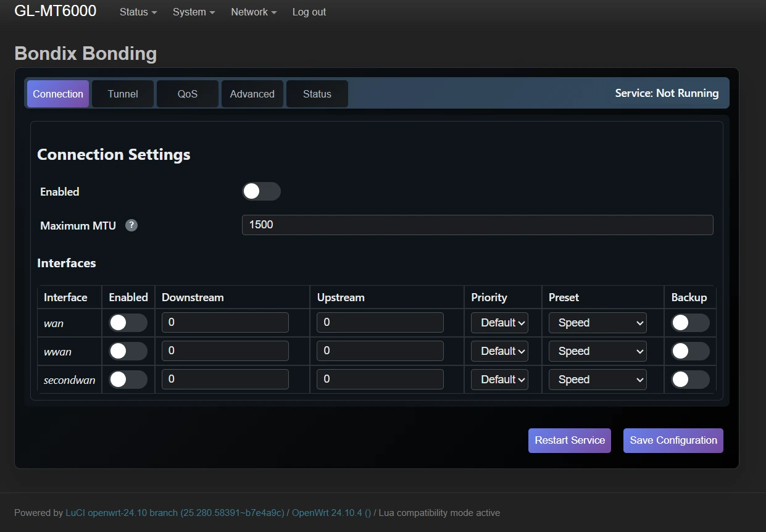The image size is (766, 532).
Task: Click the wwan Upstream input field
Action: 380,351
